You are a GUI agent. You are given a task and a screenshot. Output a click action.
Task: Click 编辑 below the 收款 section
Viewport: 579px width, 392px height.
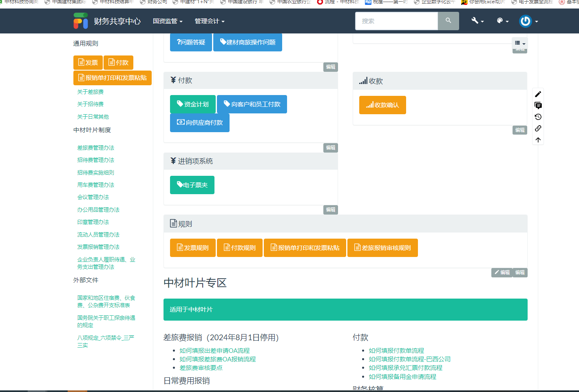point(520,130)
